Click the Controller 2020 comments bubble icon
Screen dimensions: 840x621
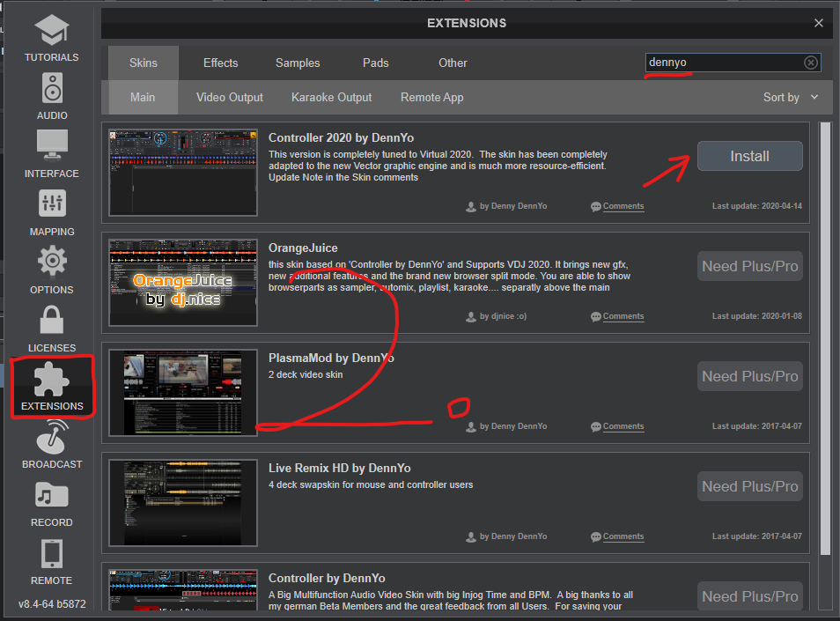coord(596,207)
